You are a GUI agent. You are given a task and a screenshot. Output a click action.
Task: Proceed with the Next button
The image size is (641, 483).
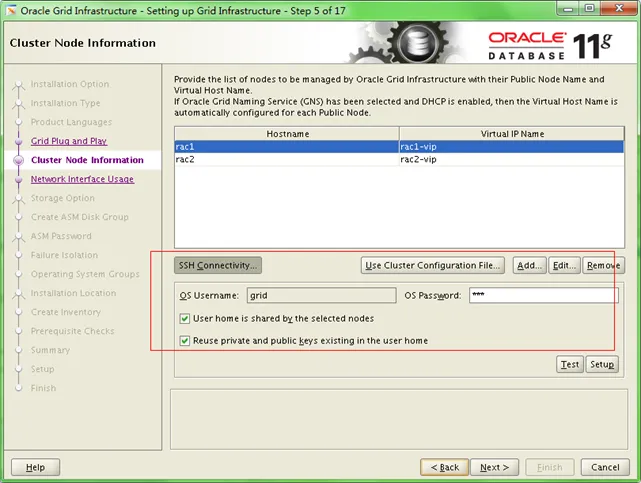(494, 467)
